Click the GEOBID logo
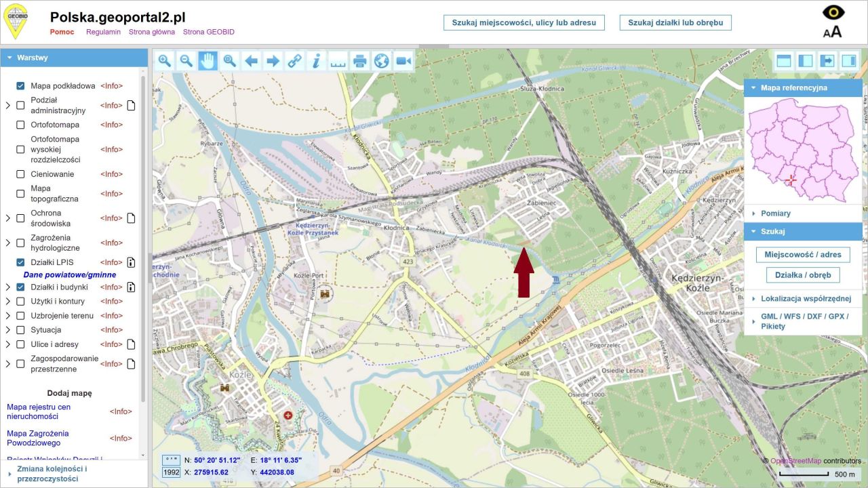 coord(16,21)
